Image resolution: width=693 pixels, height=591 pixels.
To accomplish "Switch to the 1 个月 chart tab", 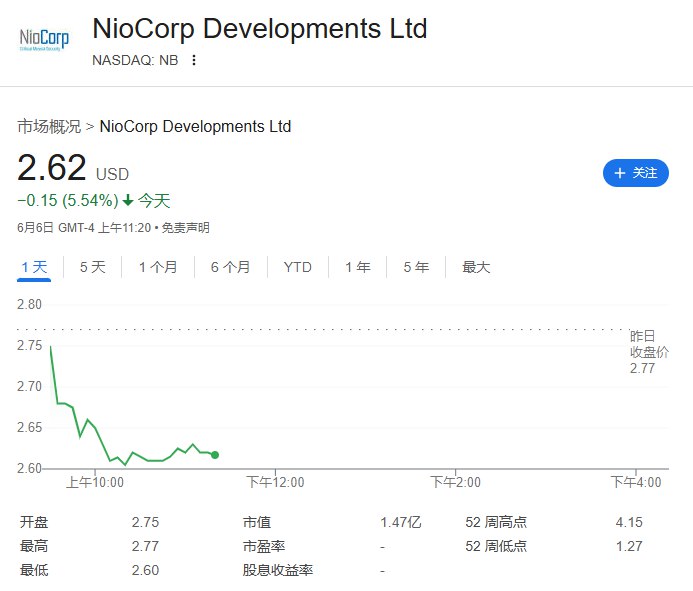I will [x=158, y=267].
